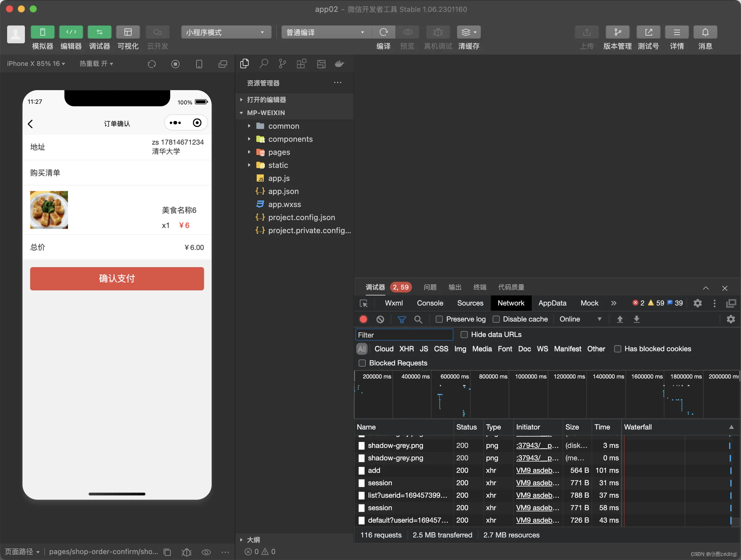Open the 小程序模式 mode dropdown
The height and width of the screenshot is (560, 741).
pyautogui.click(x=226, y=32)
